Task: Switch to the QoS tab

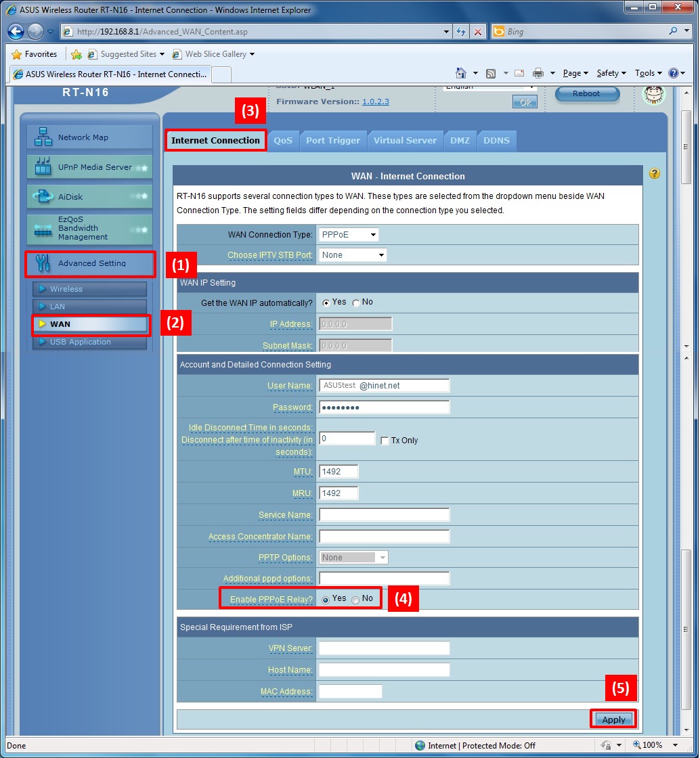Action: [283, 141]
